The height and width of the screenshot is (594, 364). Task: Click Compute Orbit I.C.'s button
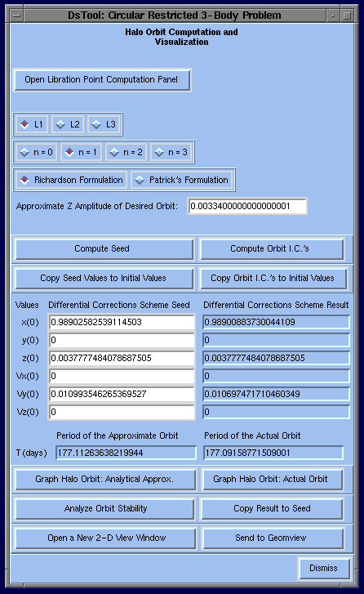[x=272, y=249]
